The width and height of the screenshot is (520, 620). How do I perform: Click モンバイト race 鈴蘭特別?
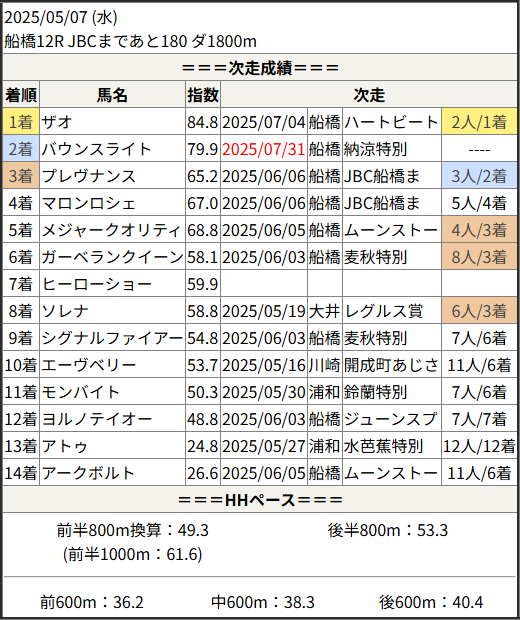(x=375, y=392)
